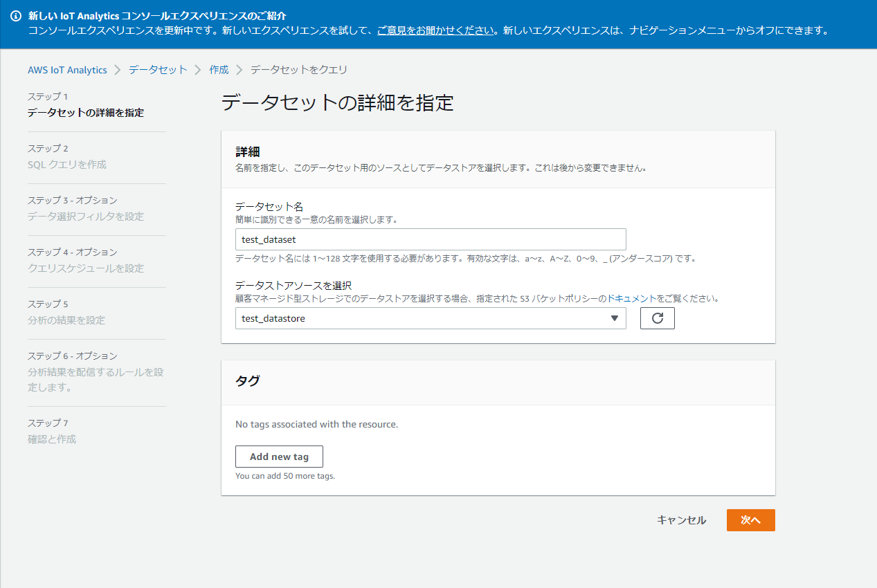Viewport: 877px width, 588px height.
Task: Click the No tags associated with the resource text
Action: click(316, 424)
